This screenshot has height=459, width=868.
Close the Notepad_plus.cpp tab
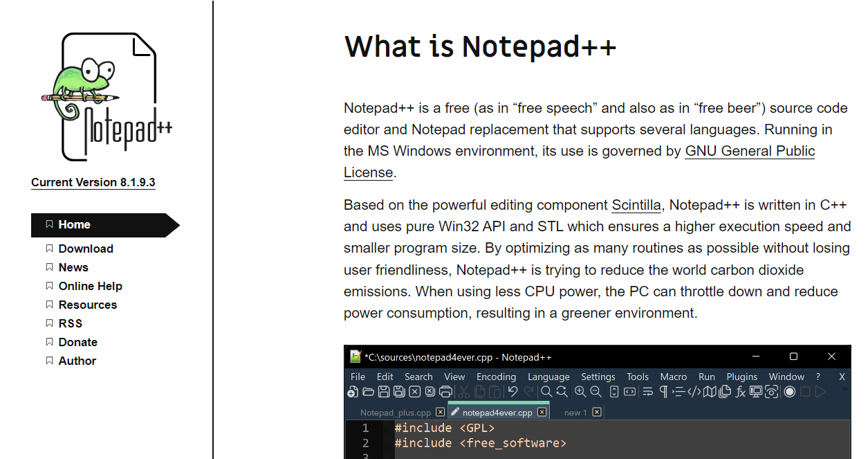click(x=440, y=412)
